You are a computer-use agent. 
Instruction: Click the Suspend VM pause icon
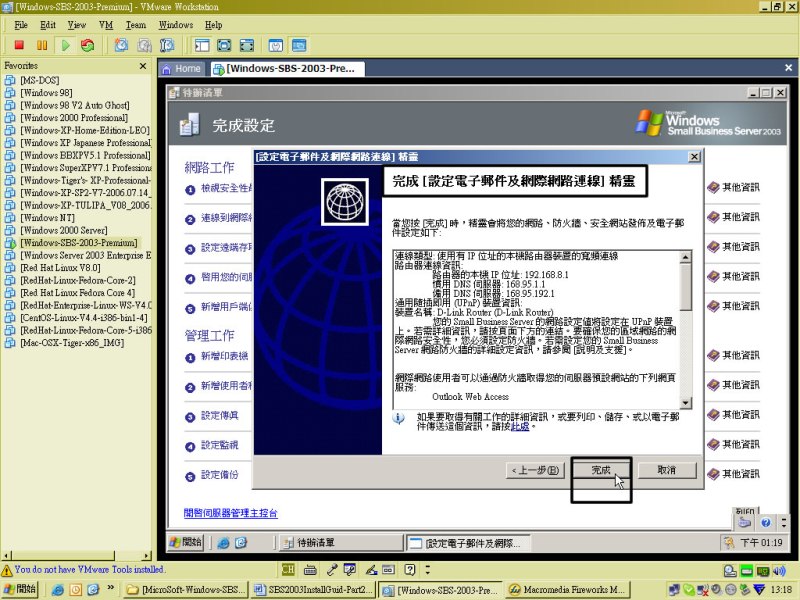[42, 45]
